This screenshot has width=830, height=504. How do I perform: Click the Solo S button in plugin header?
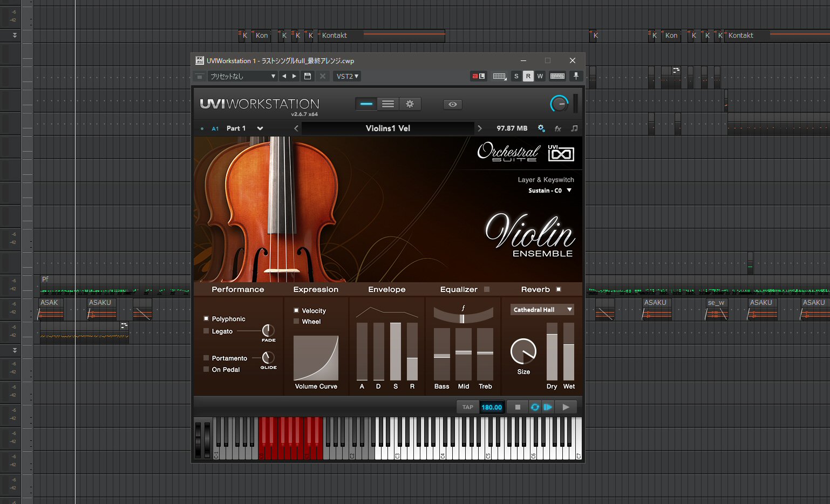[x=516, y=76]
